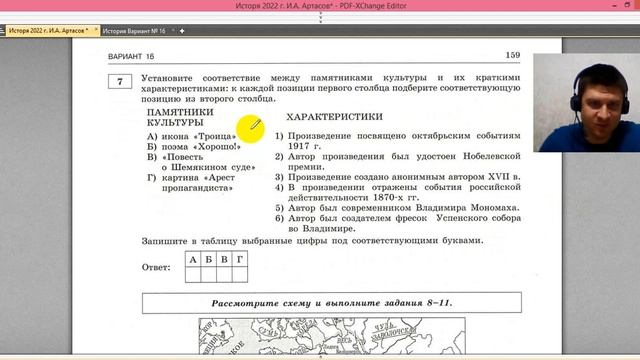Click the page number 159
This screenshot has width=640, height=360.
pyautogui.click(x=513, y=55)
